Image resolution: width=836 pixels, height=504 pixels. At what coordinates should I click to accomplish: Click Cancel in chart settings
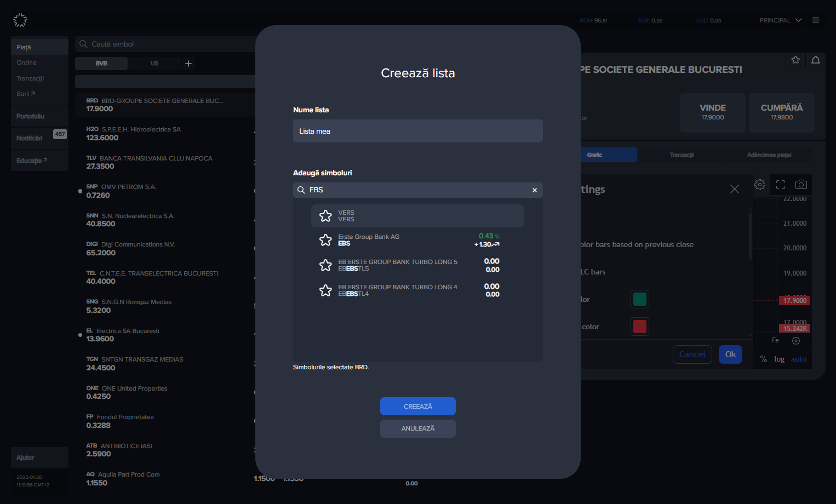[x=692, y=354]
